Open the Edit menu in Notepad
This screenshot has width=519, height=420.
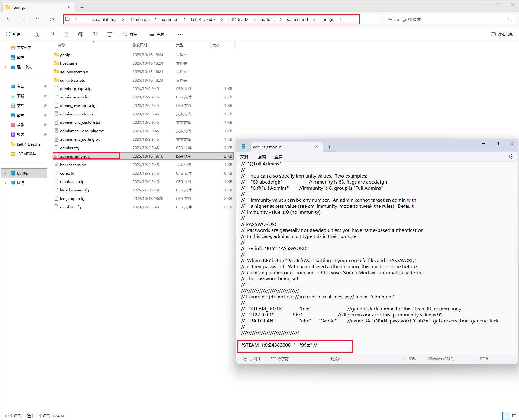[261, 157]
